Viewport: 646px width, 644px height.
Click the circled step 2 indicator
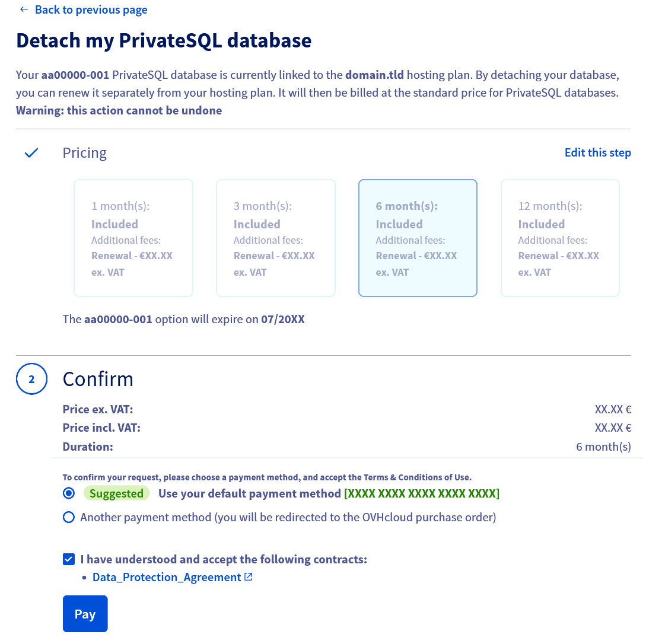coord(31,379)
